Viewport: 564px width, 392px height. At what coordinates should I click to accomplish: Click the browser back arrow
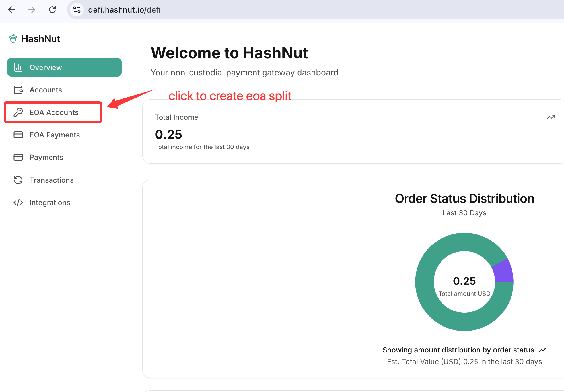coord(12,10)
